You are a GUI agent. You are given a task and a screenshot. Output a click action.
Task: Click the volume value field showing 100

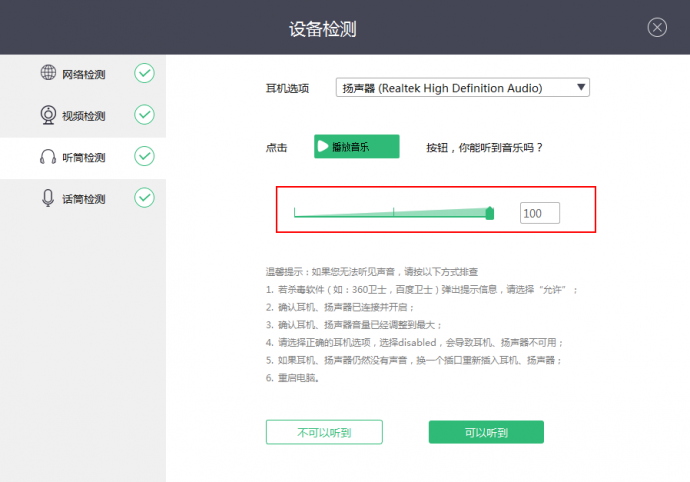pos(540,213)
